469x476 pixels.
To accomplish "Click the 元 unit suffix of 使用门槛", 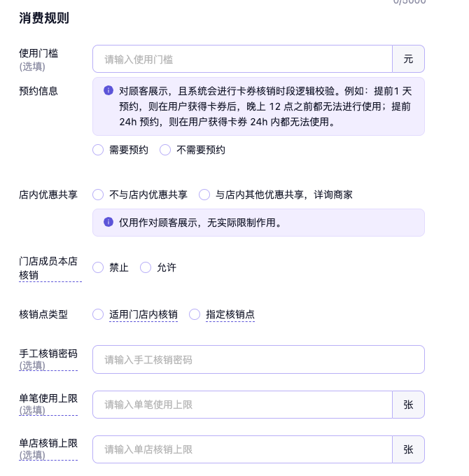I will click(408, 59).
